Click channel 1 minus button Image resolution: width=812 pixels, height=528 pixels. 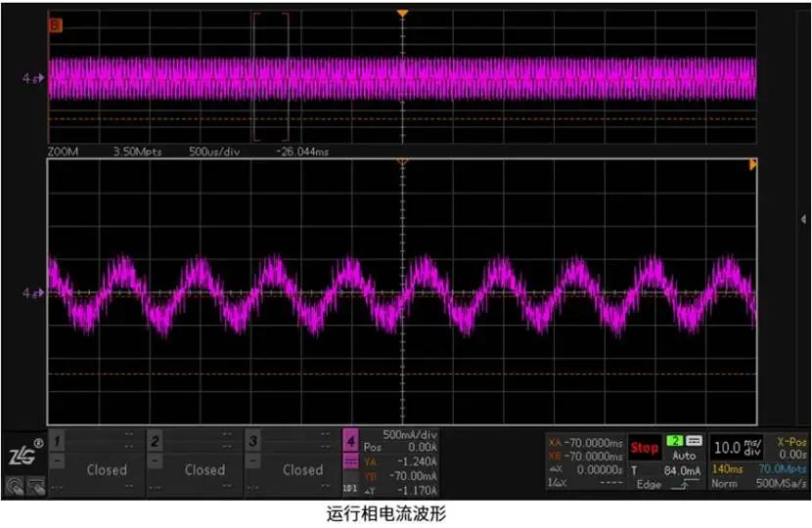click(57, 461)
